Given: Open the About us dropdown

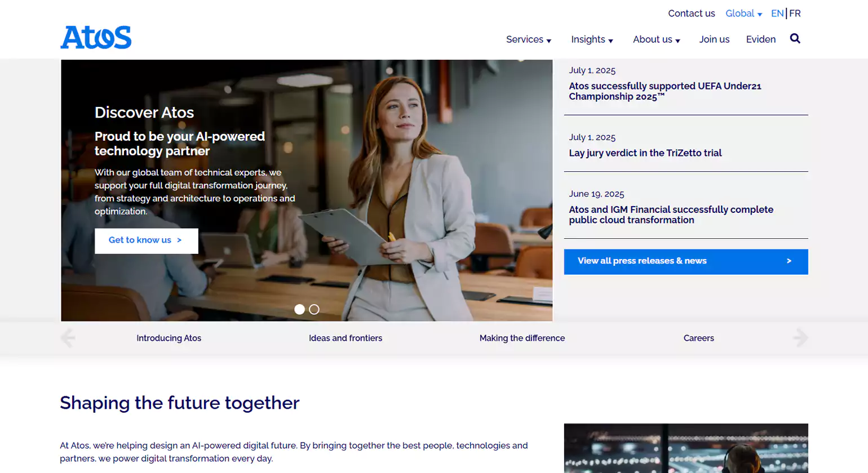Looking at the screenshot, I should tap(656, 39).
